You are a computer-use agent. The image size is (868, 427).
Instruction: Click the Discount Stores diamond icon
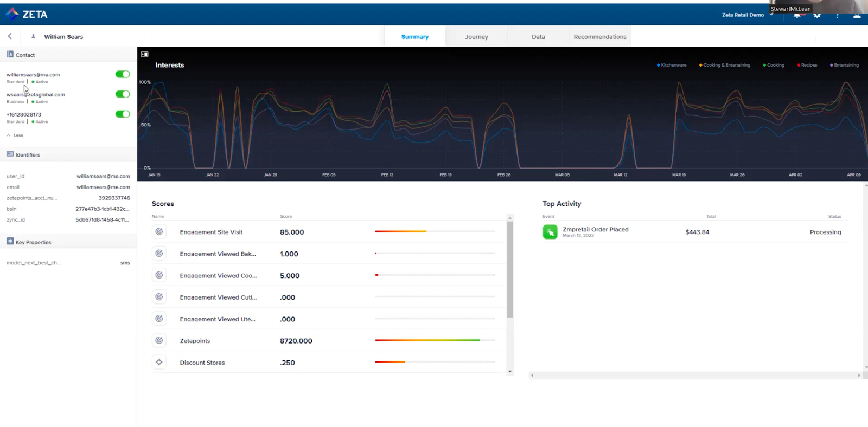[x=159, y=362]
